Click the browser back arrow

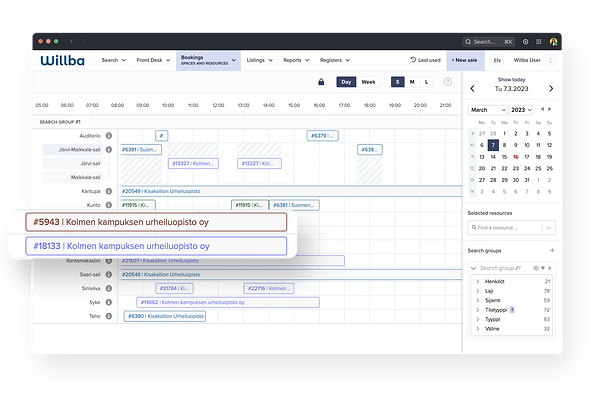71,41
